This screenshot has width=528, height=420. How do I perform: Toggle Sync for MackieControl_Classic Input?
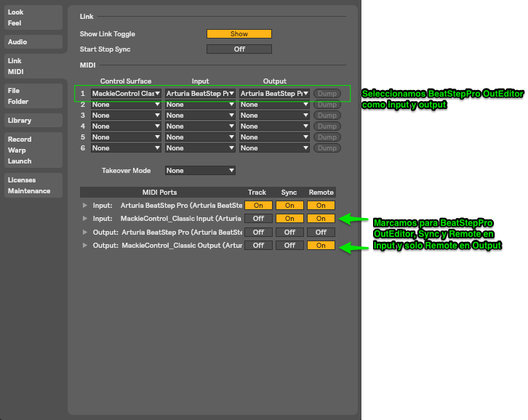pyautogui.click(x=289, y=219)
